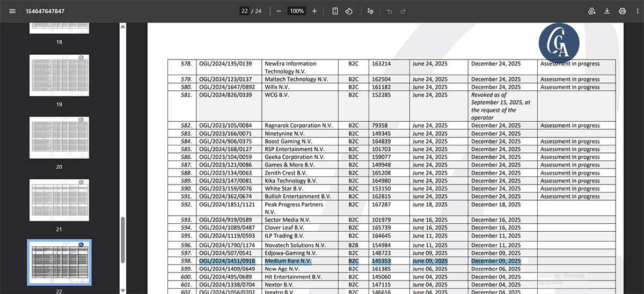644x294 pixels.
Task: Click the 100% zoom level field
Action: [297, 11]
